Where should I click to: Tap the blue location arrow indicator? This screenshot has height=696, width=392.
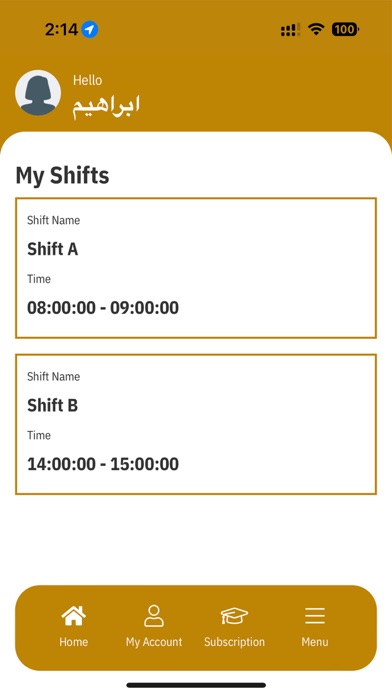tap(90, 30)
